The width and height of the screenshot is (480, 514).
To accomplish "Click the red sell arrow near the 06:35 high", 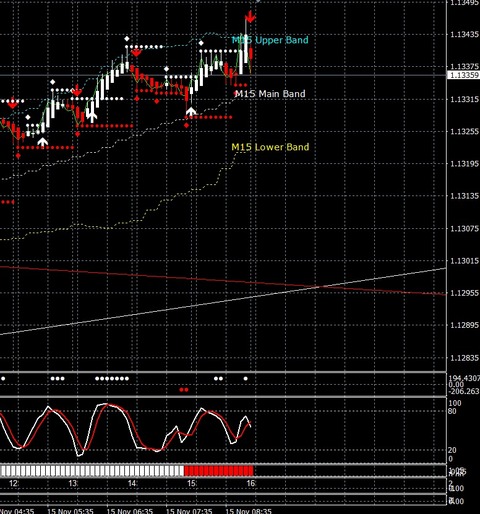I will click(136, 52).
